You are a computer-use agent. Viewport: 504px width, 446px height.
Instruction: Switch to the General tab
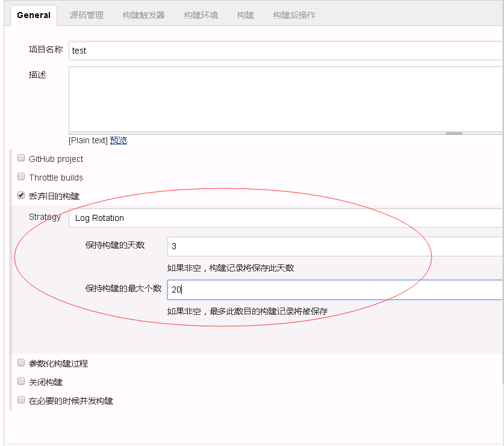tap(34, 15)
